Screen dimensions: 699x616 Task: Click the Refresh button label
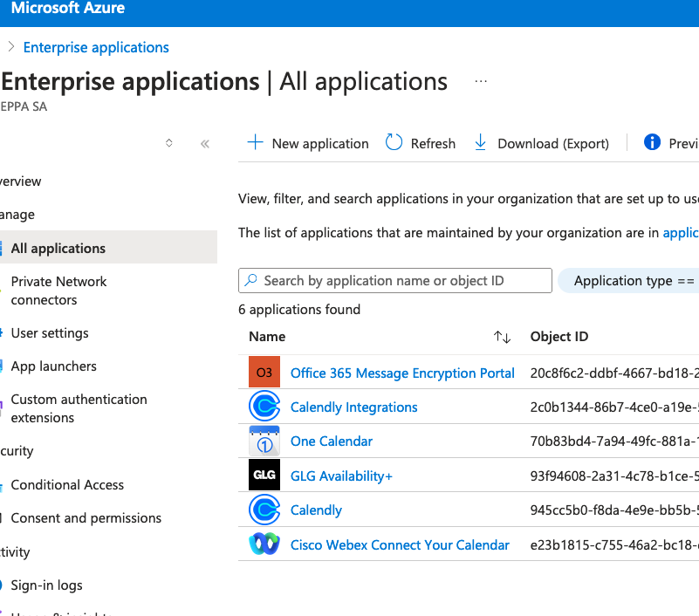tap(433, 143)
